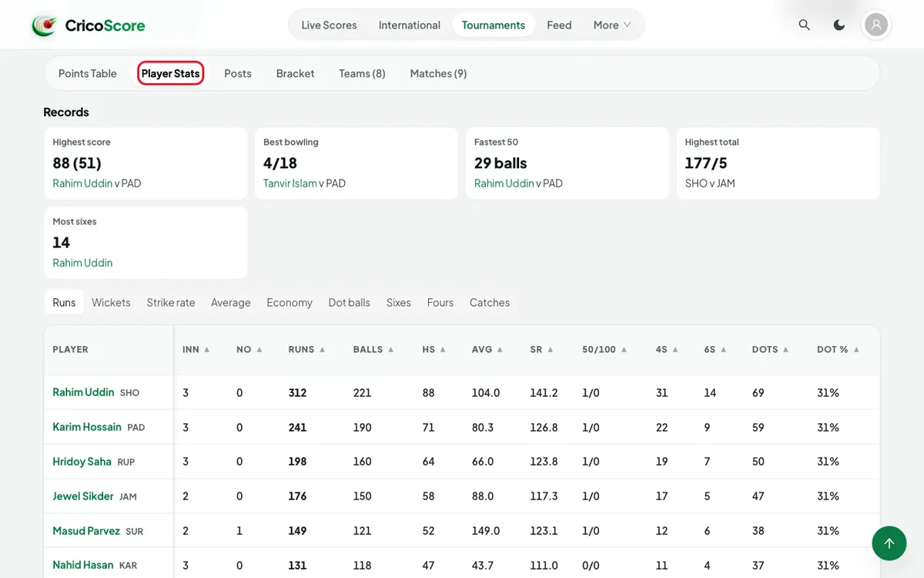Screen dimensions: 924x578
Task: Open the search icon
Action: click(804, 25)
